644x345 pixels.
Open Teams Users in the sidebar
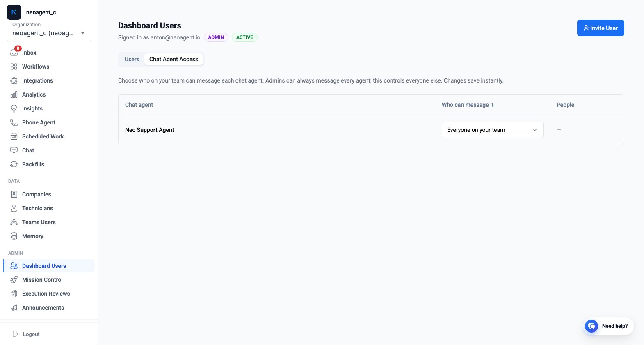coord(49,222)
